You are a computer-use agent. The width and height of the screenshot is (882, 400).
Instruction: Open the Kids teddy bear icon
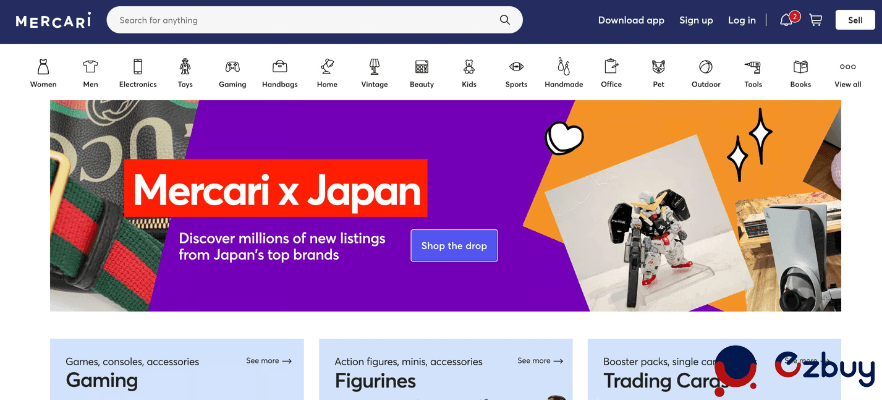click(469, 67)
